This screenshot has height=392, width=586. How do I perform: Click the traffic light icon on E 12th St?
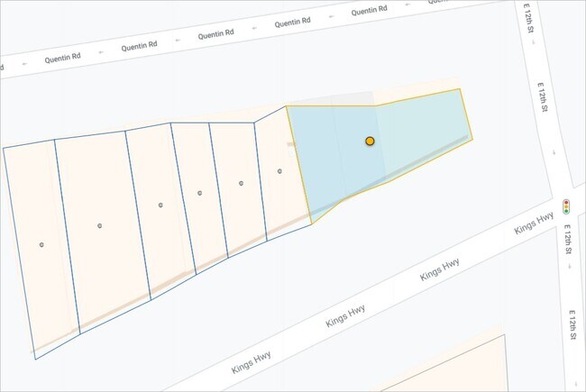click(x=566, y=206)
